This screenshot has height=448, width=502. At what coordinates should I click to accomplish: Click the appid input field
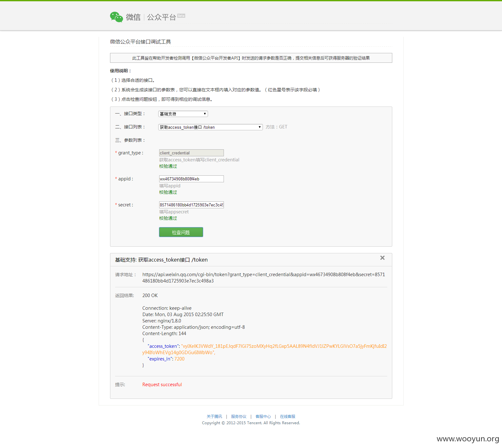[x=191, y=179]
